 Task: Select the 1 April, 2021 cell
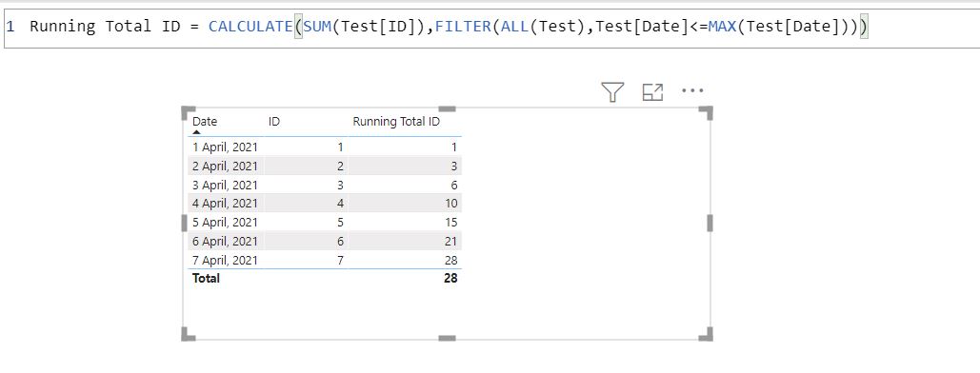point(225,147)
